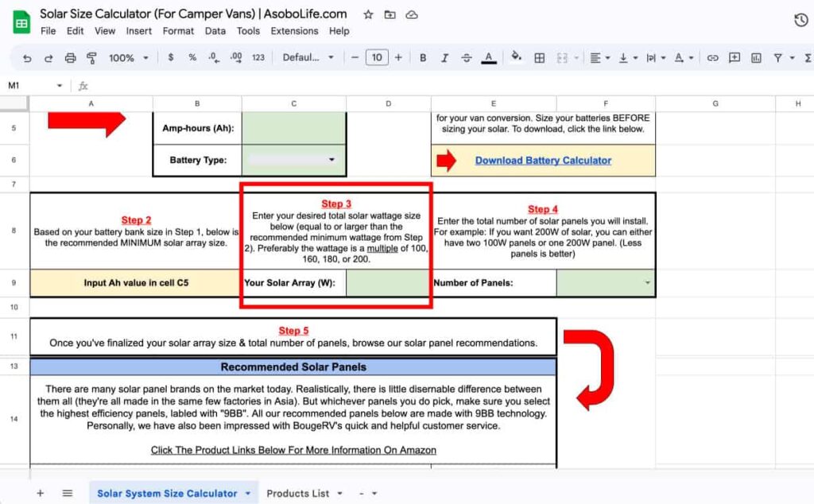The height and width of the screenshot is (504, 814).
Task: Open the Tools menu
Action: pos(248,31)
